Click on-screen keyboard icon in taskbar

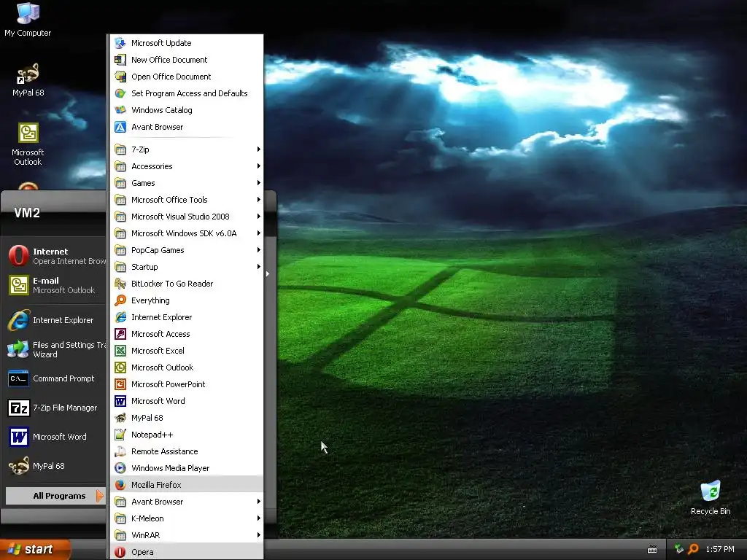pos(652,550)
